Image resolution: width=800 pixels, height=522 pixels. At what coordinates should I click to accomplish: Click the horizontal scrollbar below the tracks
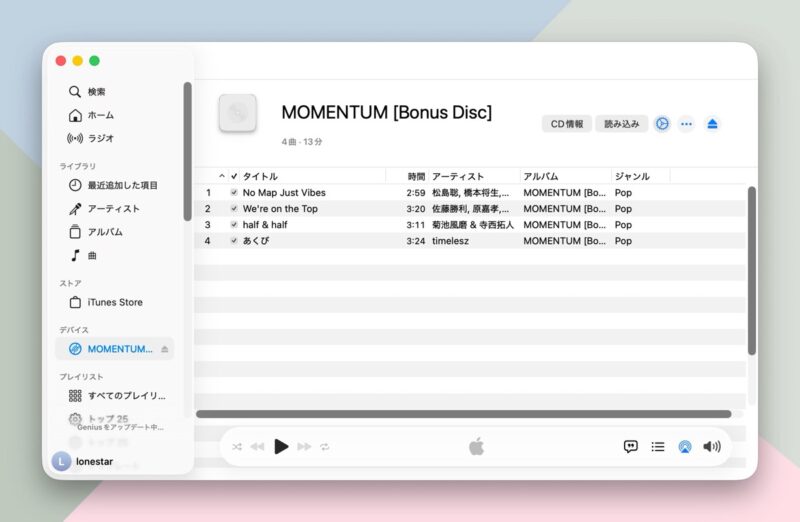[x=464, y=414]
